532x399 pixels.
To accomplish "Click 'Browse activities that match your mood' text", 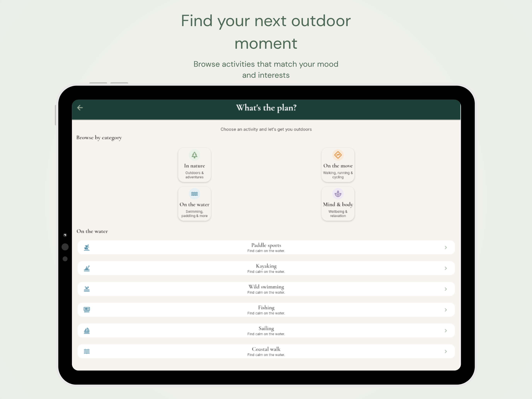I will (266, 64).
